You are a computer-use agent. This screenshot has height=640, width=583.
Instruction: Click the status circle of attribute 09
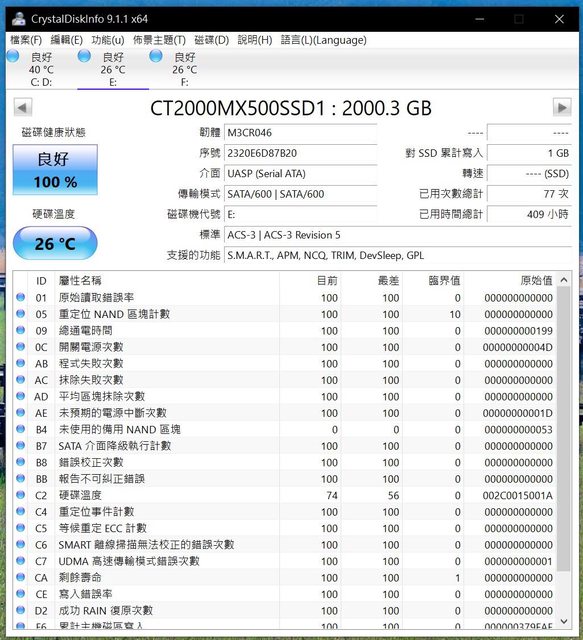pos(20,330)
